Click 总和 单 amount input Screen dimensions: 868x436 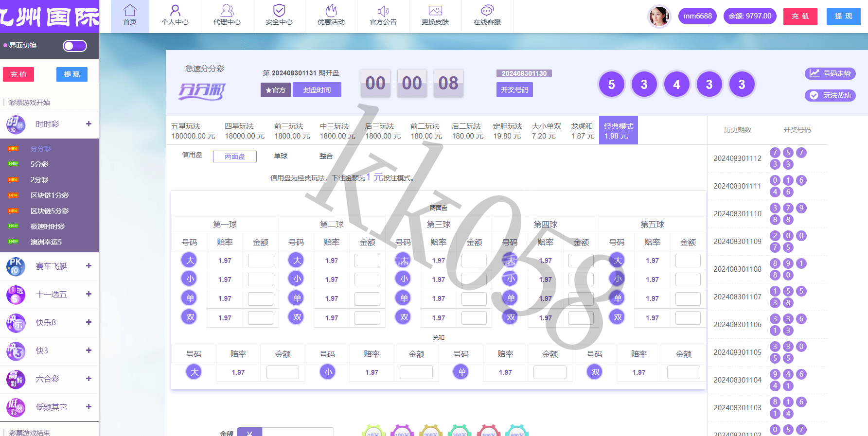point(550,372)
